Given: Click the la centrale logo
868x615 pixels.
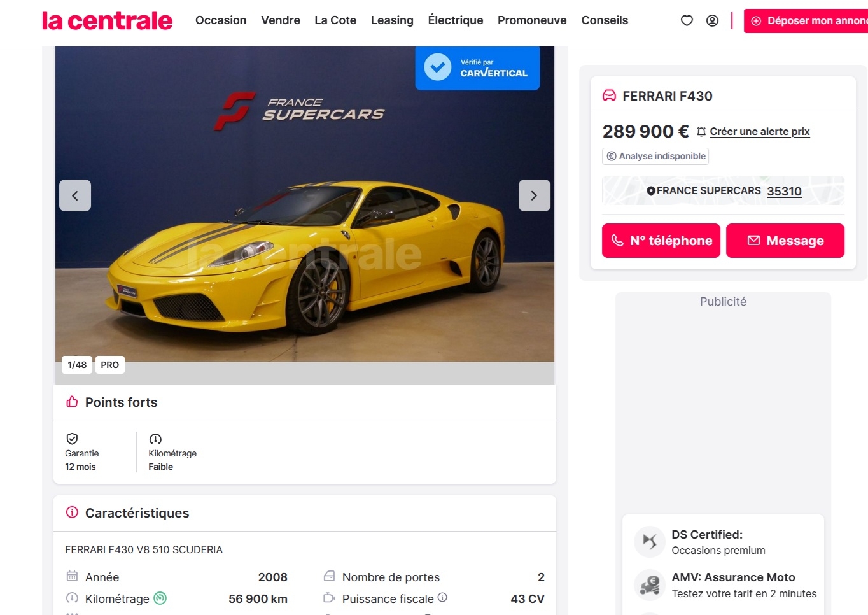Looking at the screenshot, I should (107, 21).
